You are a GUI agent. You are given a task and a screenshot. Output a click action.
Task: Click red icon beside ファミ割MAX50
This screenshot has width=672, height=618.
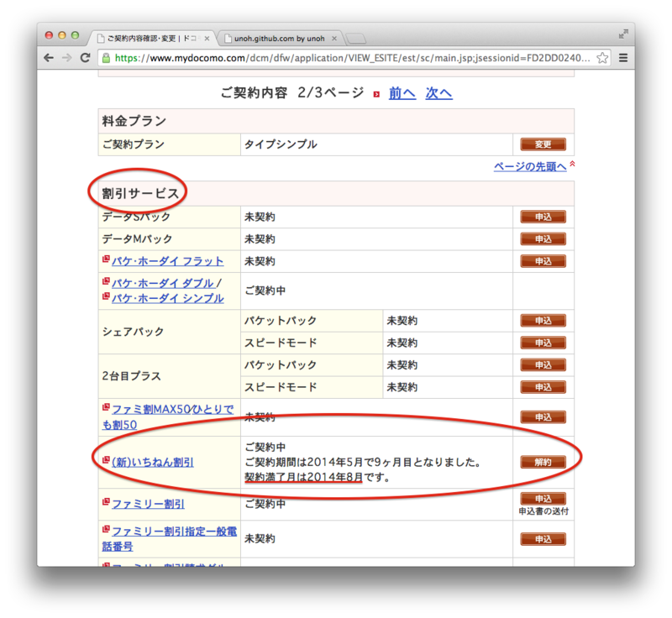[x=106, y=407]
